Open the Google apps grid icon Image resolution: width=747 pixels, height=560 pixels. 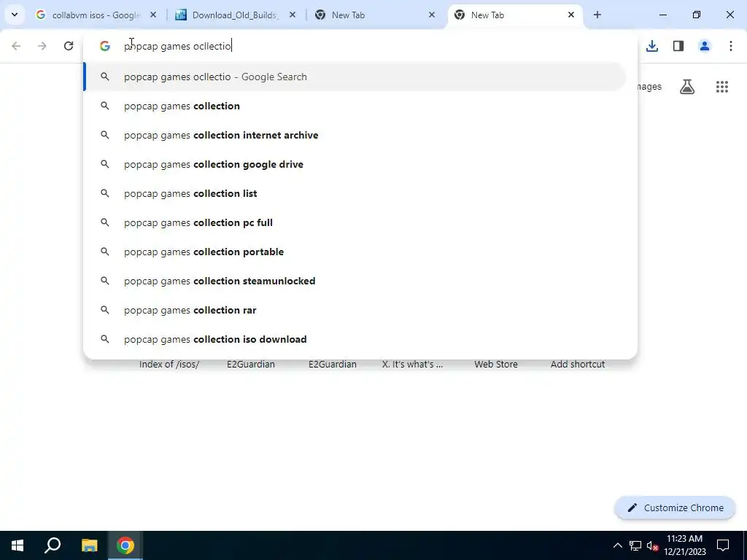point(721,87)
